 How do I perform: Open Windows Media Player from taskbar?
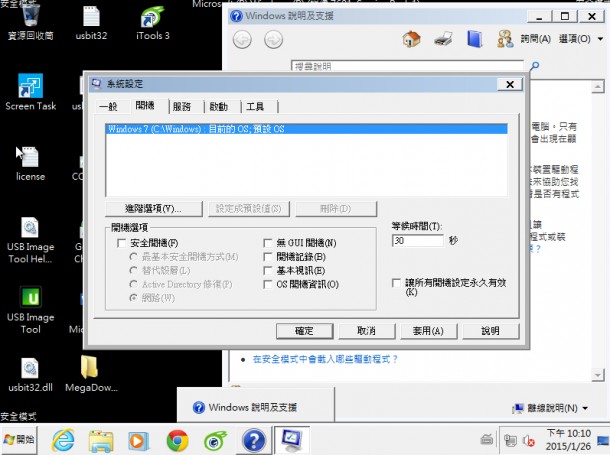click(138, 441)
